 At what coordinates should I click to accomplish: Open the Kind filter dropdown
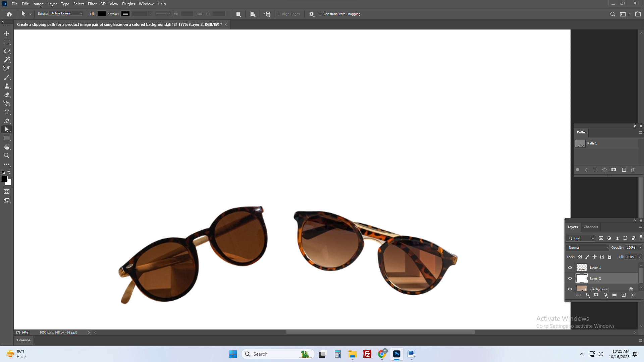click(x=581, y=238)
